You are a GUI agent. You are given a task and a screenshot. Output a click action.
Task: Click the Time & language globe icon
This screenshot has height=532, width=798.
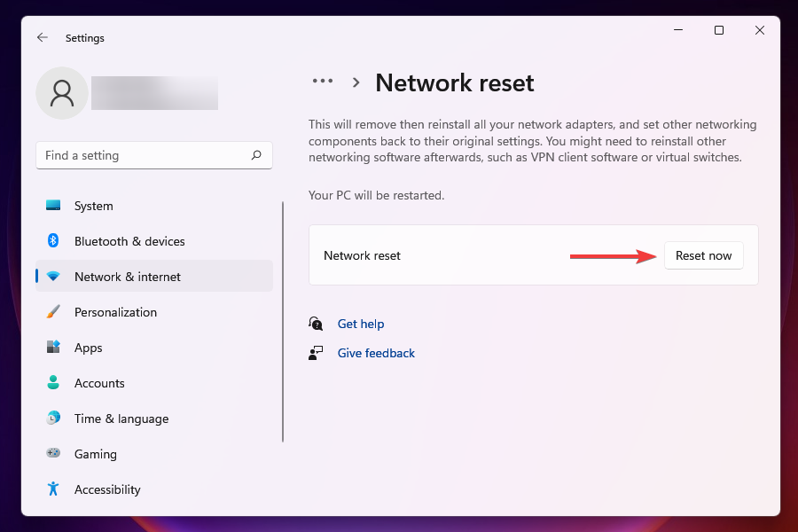tap(53, 418)
